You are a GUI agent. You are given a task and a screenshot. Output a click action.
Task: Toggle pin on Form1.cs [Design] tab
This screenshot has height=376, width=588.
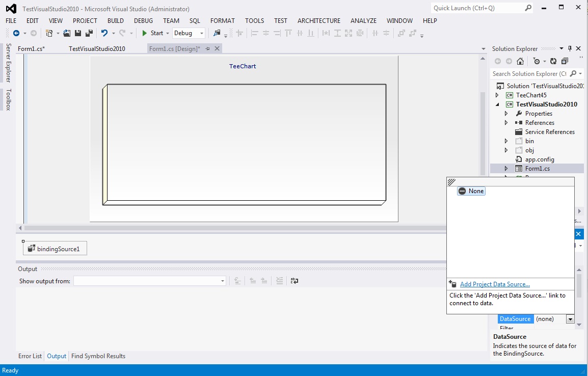tap(207, 49)
